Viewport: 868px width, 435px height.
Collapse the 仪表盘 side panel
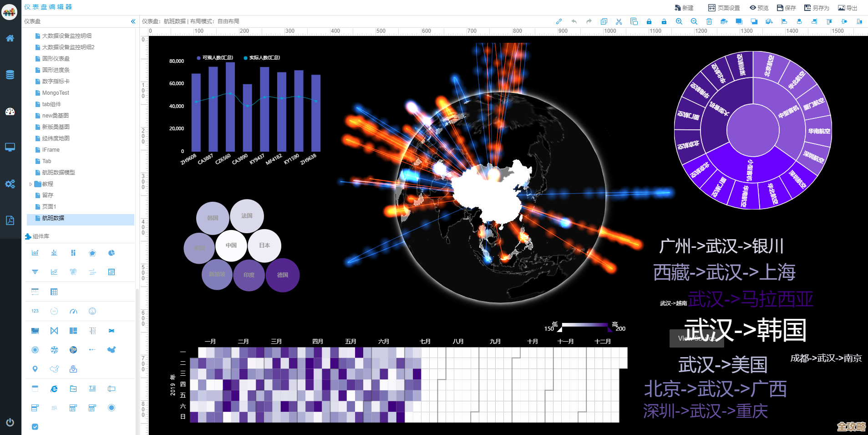(x=133, y=21)
